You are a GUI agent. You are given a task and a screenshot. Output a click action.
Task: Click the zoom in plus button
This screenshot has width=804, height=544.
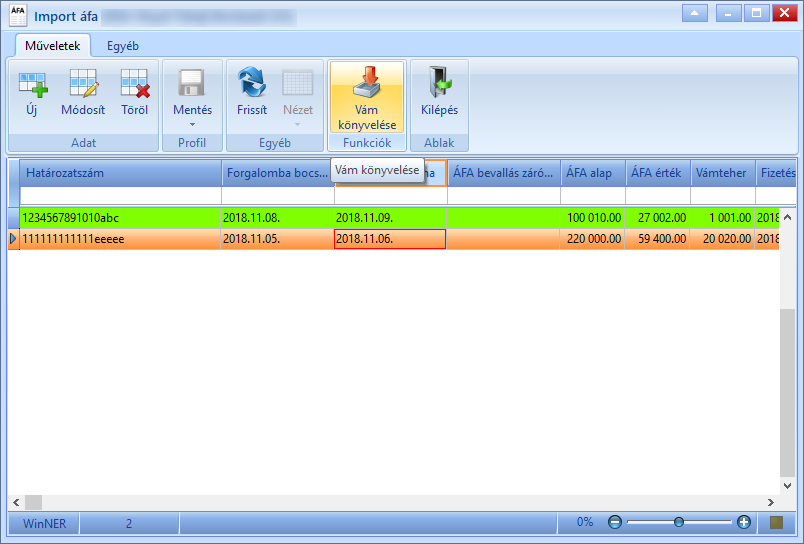[x=743, y=522]
